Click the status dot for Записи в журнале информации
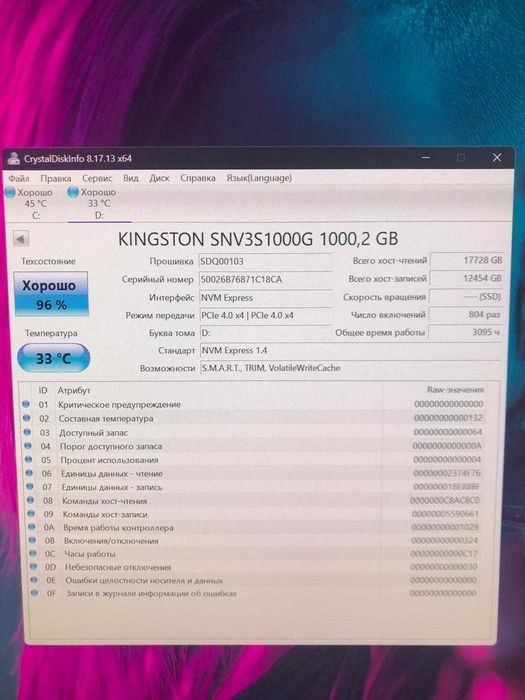This screenshot has height=700, width=525. pos(34,593)
